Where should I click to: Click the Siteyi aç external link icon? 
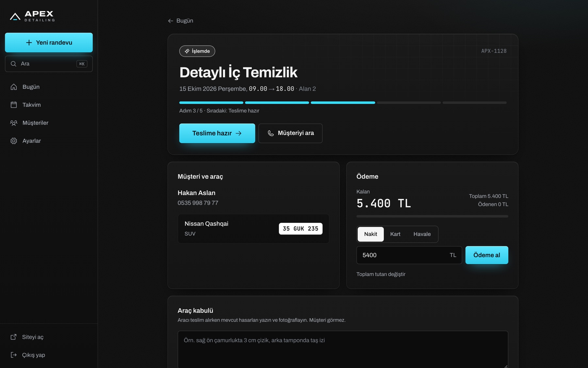point(13,337)
